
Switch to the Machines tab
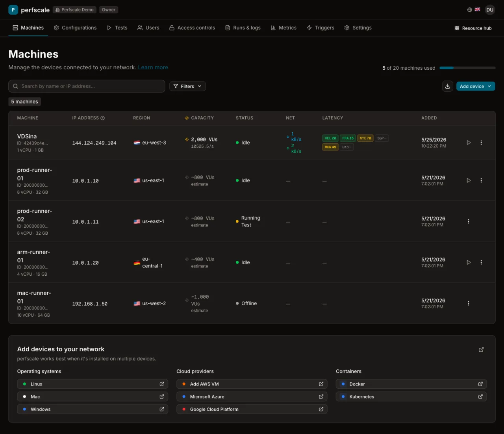click(x=28, y=28)
